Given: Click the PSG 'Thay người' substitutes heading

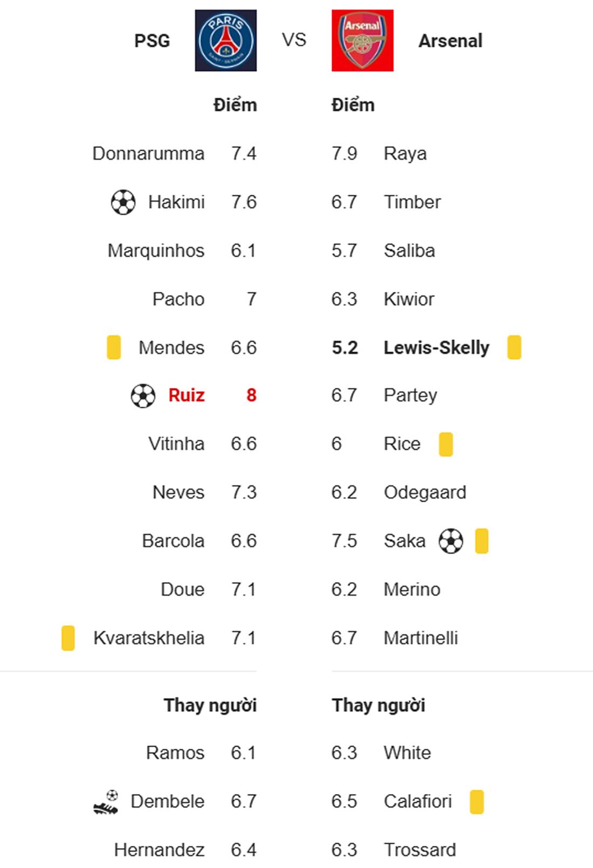Looking at the screenshot, I should point(210,705).
